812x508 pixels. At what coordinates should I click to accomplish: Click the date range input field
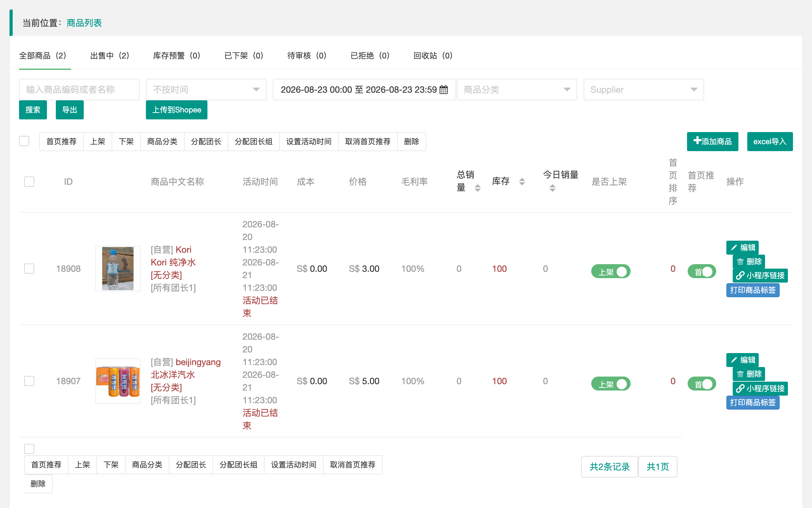click(x=364, y=90)
